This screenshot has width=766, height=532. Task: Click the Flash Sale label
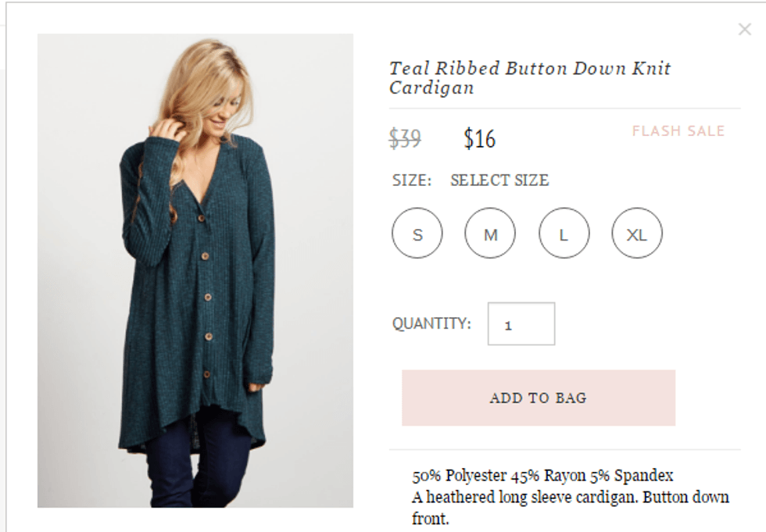pos(678,131)
